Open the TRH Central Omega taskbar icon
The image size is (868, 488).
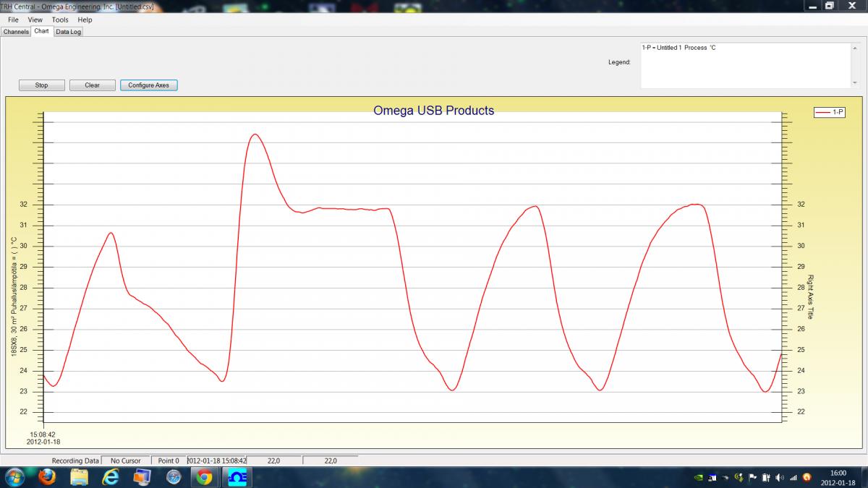(236, 477)
